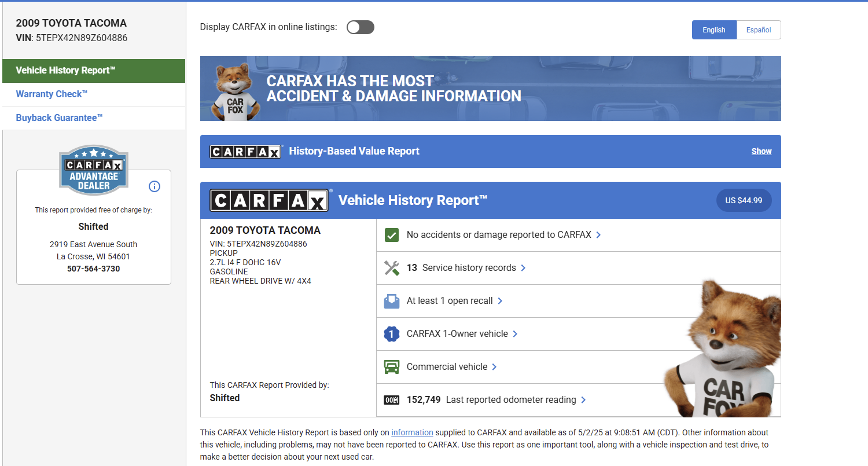Image resolution: width=868 pixels, height=466 pixels.
Task: Expand the 13 Service history records chevron
Action: coord(523,268)
